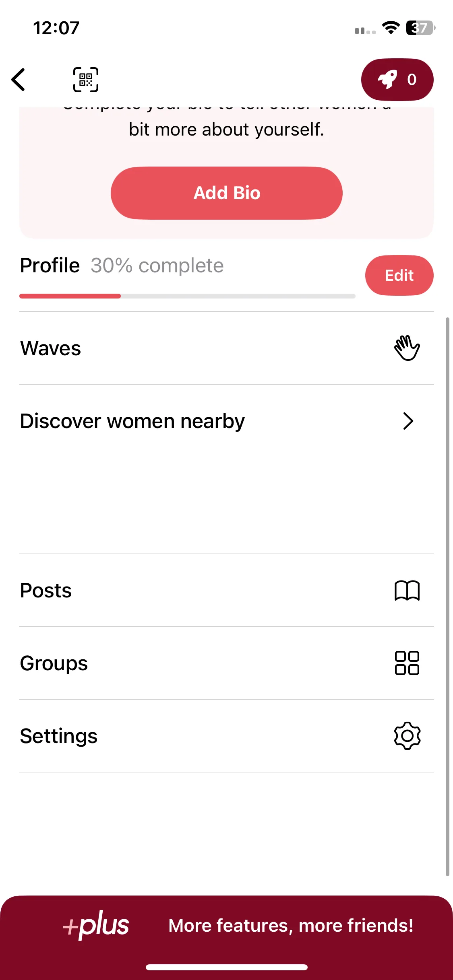
Task: Tap the back arrow icon
Action: [19, 80]
